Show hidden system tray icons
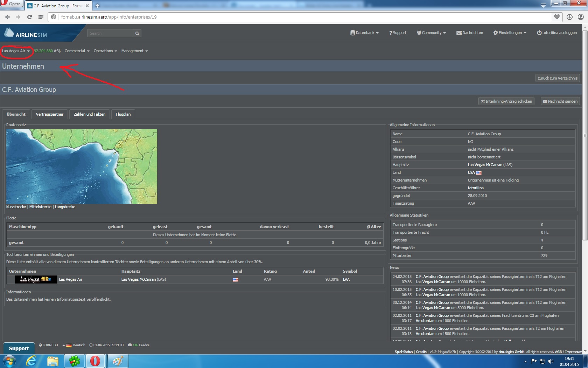Viewport: 588px width, 368px height. pyautogui.click(x=525, y=361)
